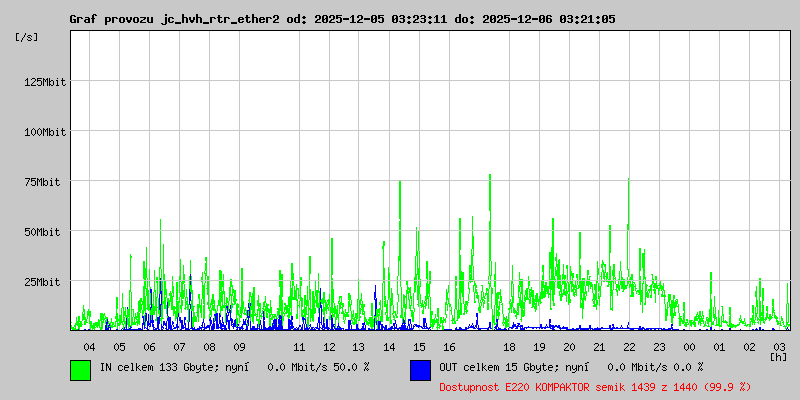Click the 22 hour marker on x-axis
This screenshot has height=400, width=800.
630,346
